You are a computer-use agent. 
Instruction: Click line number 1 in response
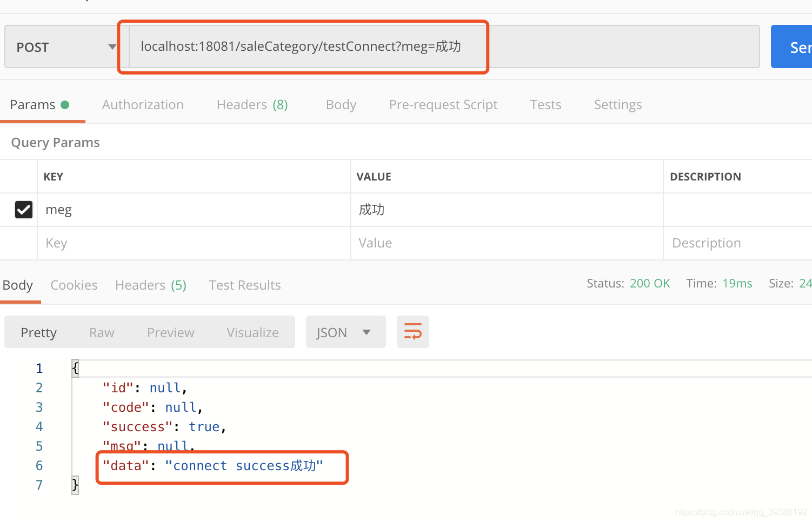[x=39, y=369]
